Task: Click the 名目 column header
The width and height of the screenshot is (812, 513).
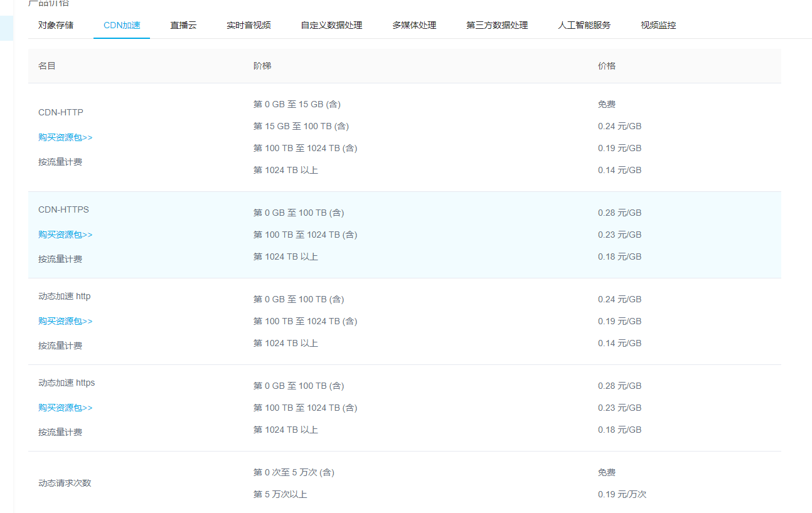Action: [47, 66]
